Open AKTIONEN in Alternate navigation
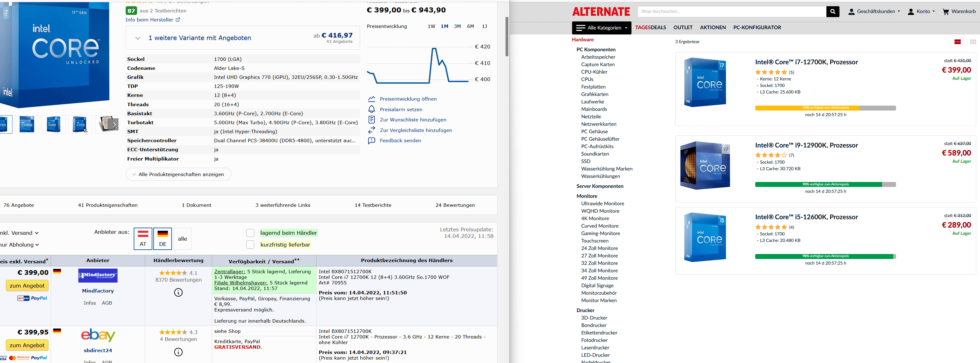 713,28
